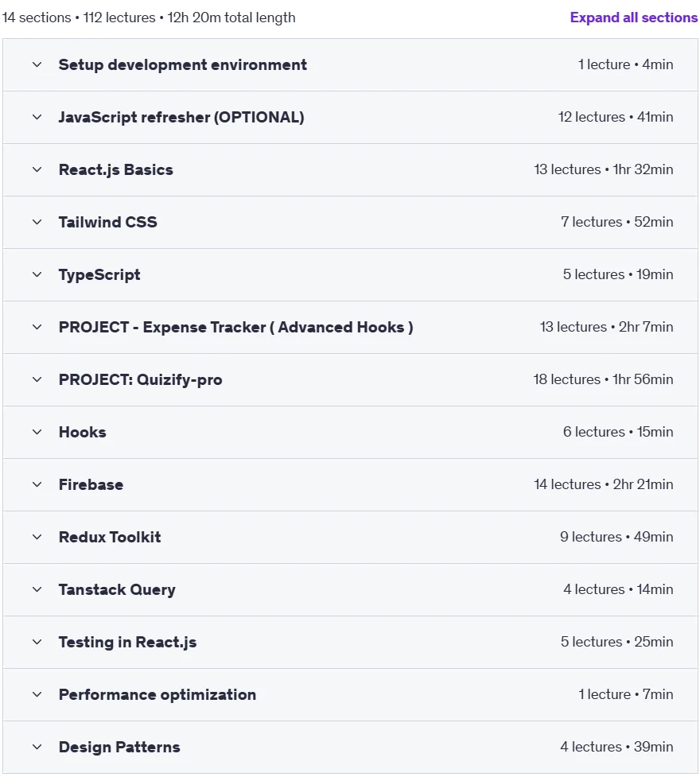Expand chevron next to React.js Basics
The height and width of the screenshot is (777, 700).
point(37,170)
